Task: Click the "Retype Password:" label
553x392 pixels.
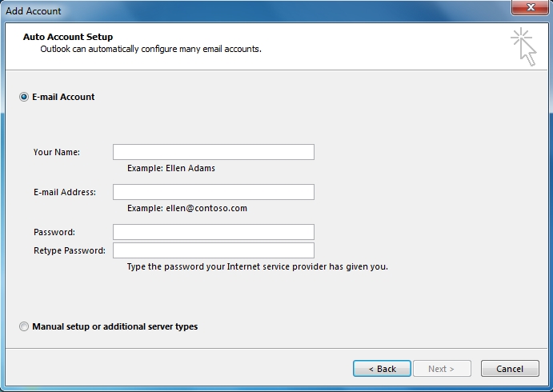Action: pos(70,250)
